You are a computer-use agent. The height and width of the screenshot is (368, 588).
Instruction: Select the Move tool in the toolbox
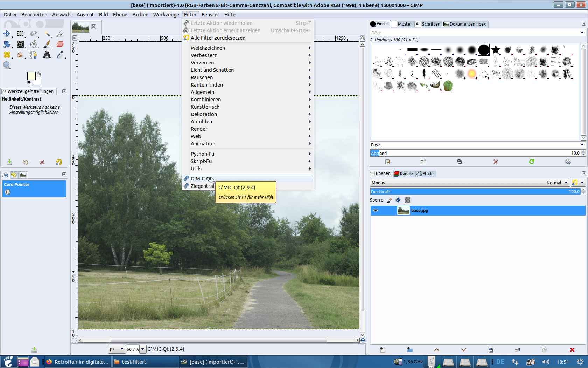click(7, 34)
